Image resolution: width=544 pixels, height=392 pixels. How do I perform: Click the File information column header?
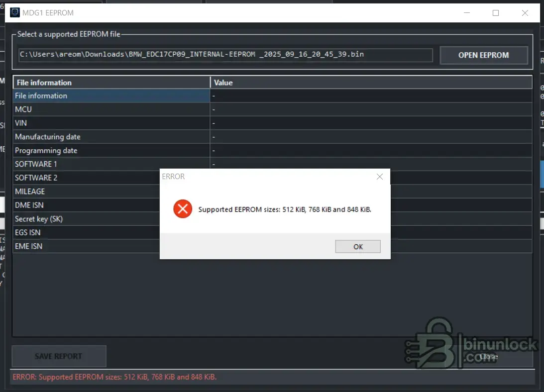pyautogui.click(x=111, y=83)
